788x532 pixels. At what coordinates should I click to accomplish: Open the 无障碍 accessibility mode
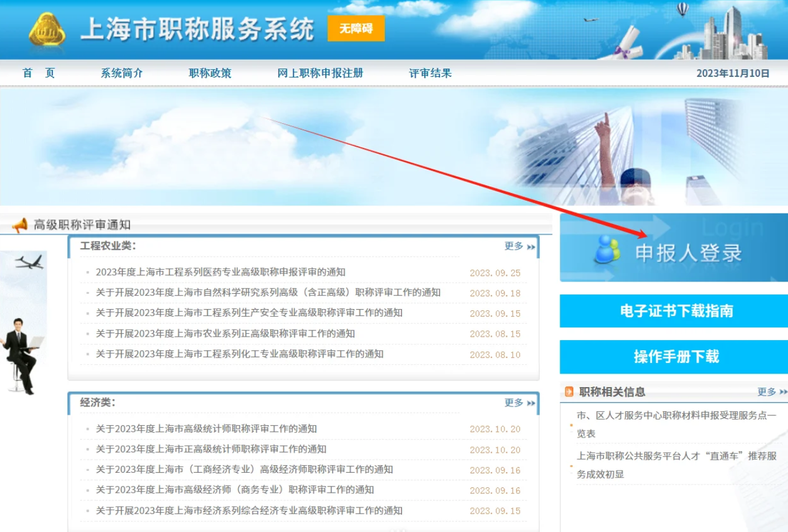point(357,28)
